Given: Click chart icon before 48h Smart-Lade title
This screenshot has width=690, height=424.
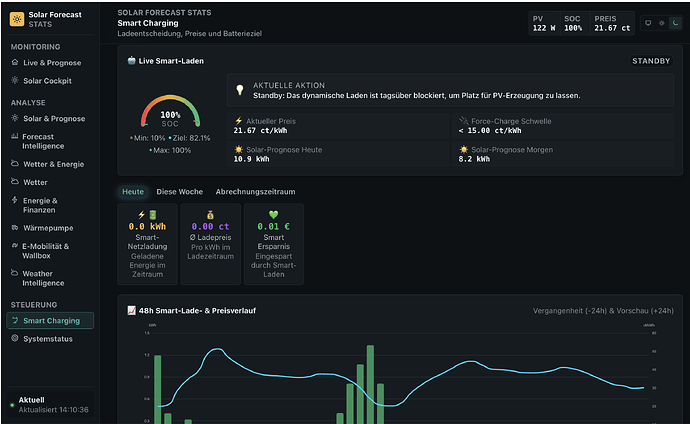Looking at the screenshot, I should (131, 311).
